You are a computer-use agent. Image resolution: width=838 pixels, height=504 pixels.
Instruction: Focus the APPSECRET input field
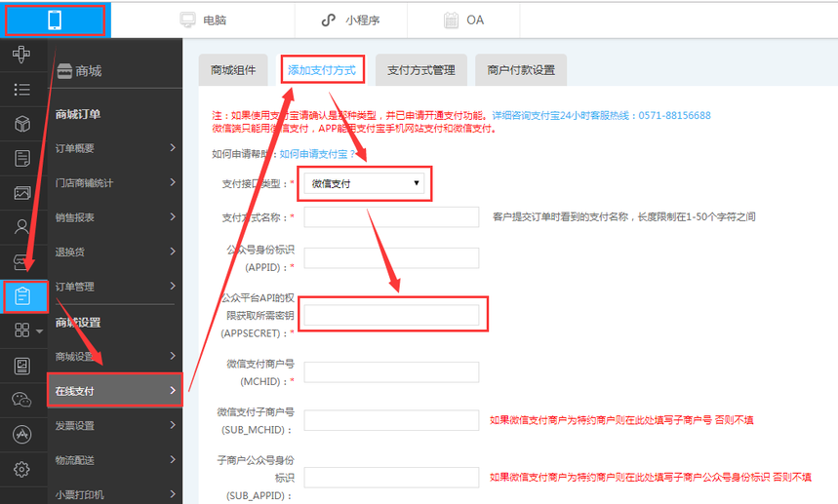pos(391,316)
